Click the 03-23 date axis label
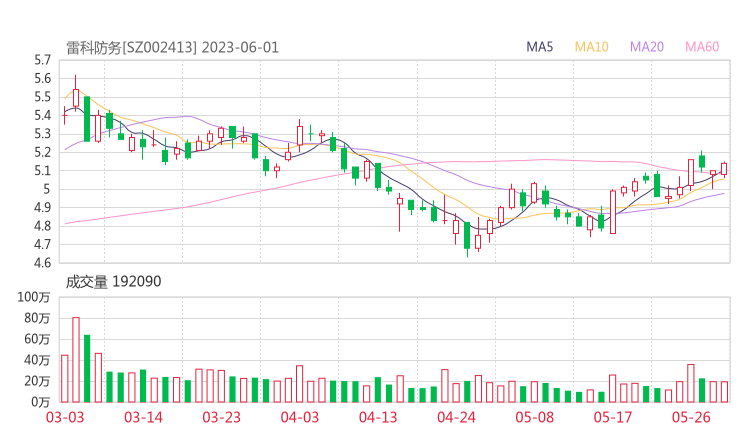The height and width of the screenshot is (440, 740). tap(221, 417)
